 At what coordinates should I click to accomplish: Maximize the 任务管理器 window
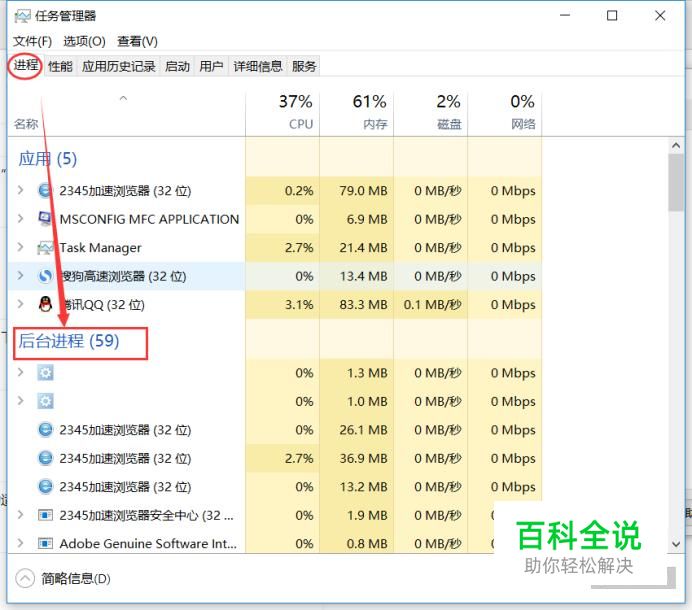[612, 16]
